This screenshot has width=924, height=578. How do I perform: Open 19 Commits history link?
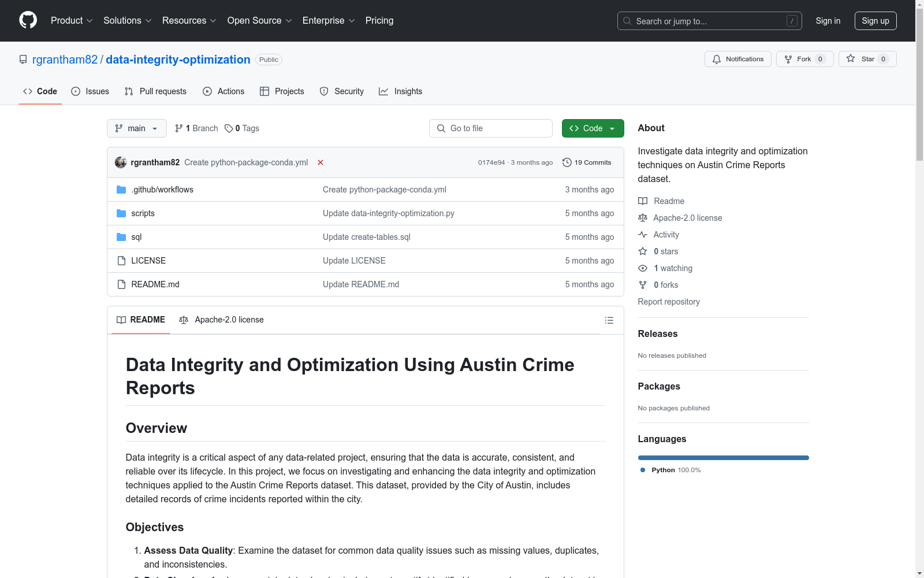point(587,162)
